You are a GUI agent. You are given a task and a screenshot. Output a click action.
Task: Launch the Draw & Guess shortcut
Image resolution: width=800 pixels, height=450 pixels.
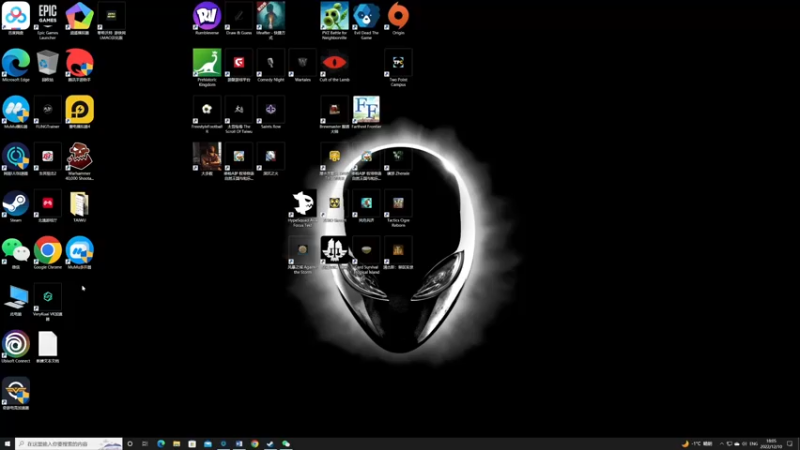239,18
